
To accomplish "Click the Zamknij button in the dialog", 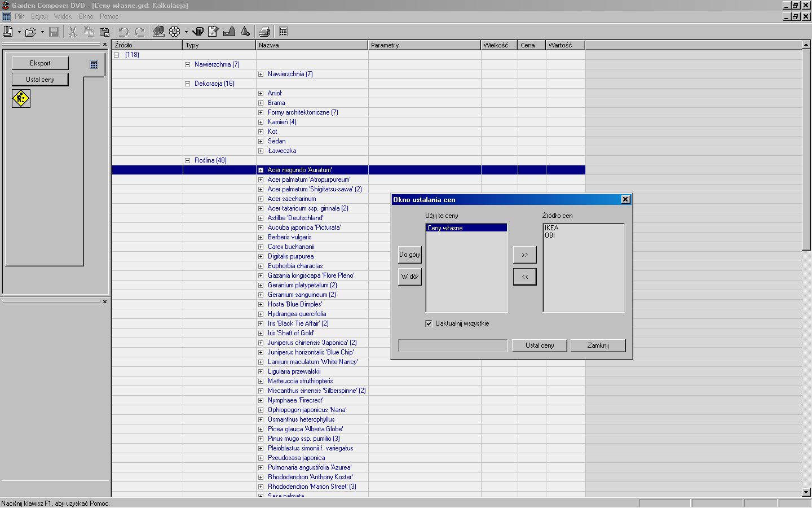I will point(598,345).
